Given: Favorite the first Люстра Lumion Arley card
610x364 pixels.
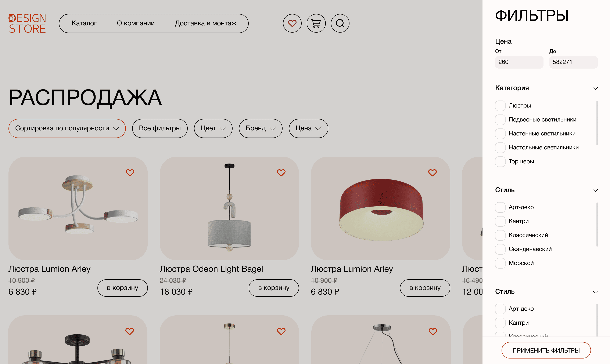Looking at the screenshot, I should tap(130, 173).
